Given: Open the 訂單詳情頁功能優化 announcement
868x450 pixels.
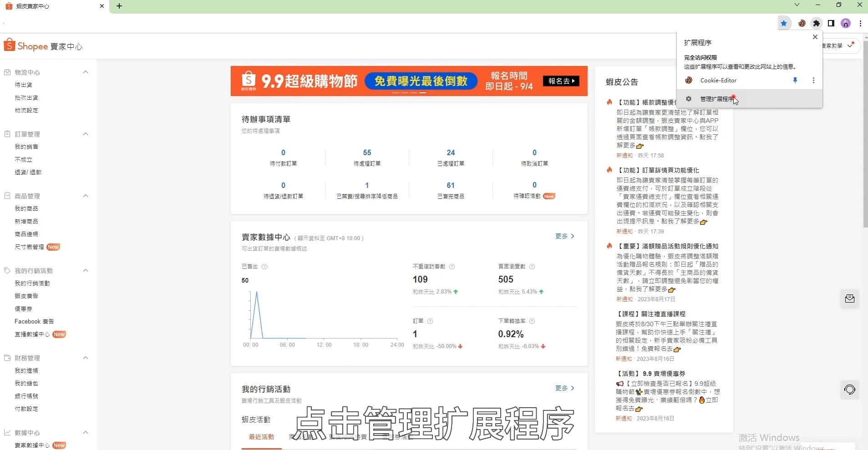Looking at the screenshot, I should click(x=657, y=170).
